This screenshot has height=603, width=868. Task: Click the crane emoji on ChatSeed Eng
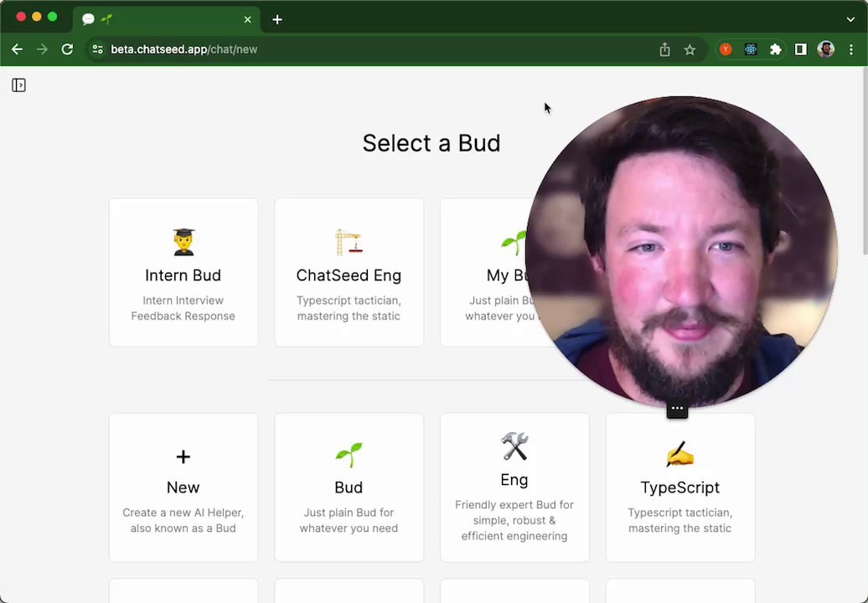tap(349, 242)
